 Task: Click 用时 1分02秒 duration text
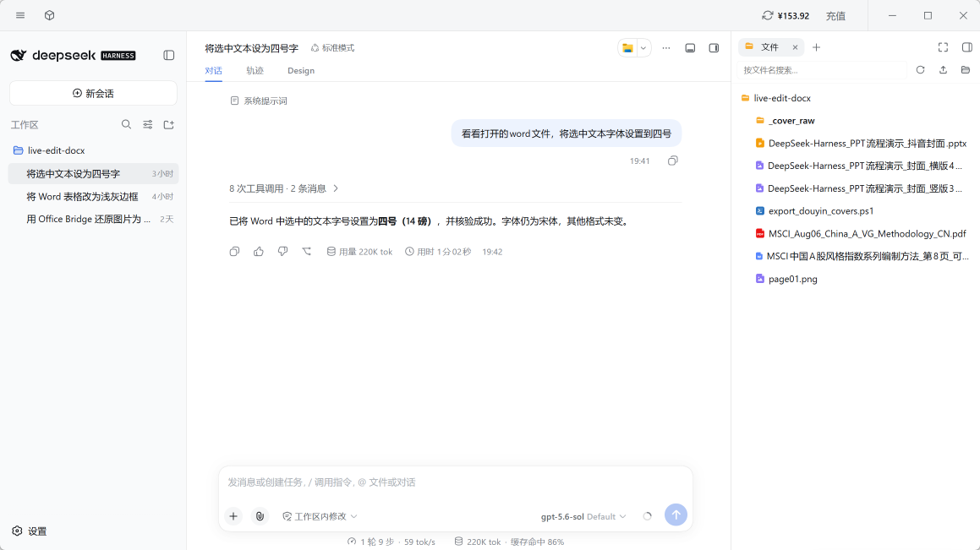[438, 252]
